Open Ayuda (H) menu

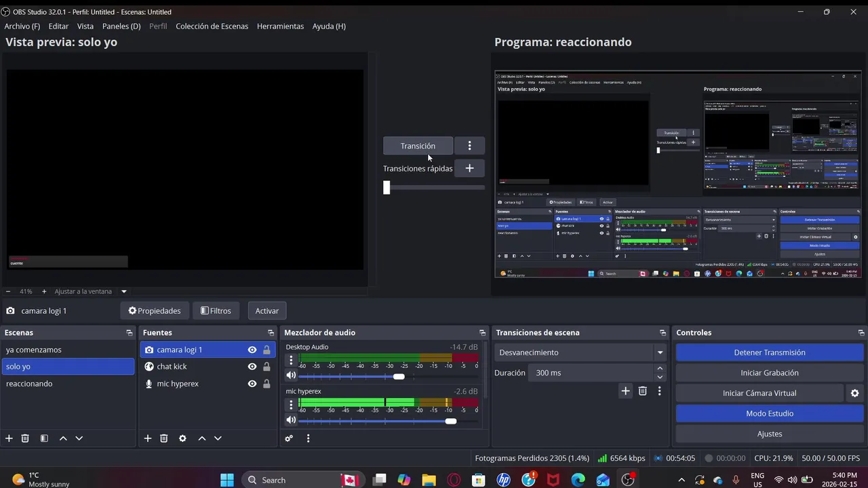[x=329, y=26]
